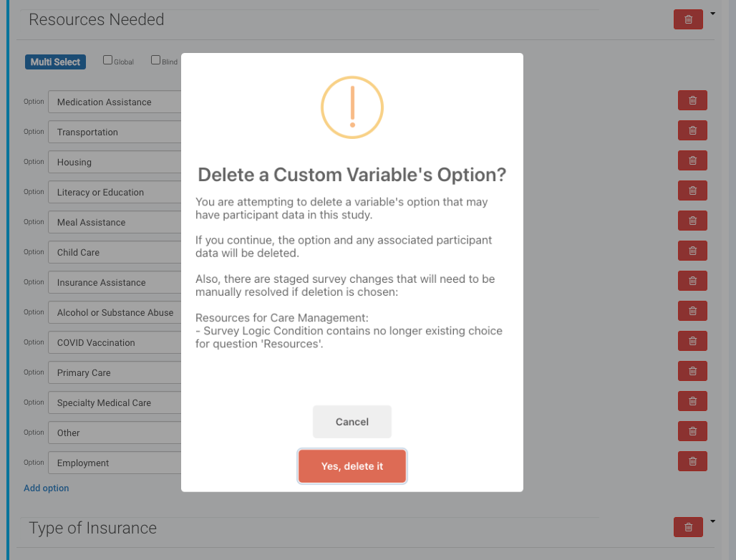Cancel the delete option dialog
Viewport: 736px width, 560px height.
click(352, 422)
